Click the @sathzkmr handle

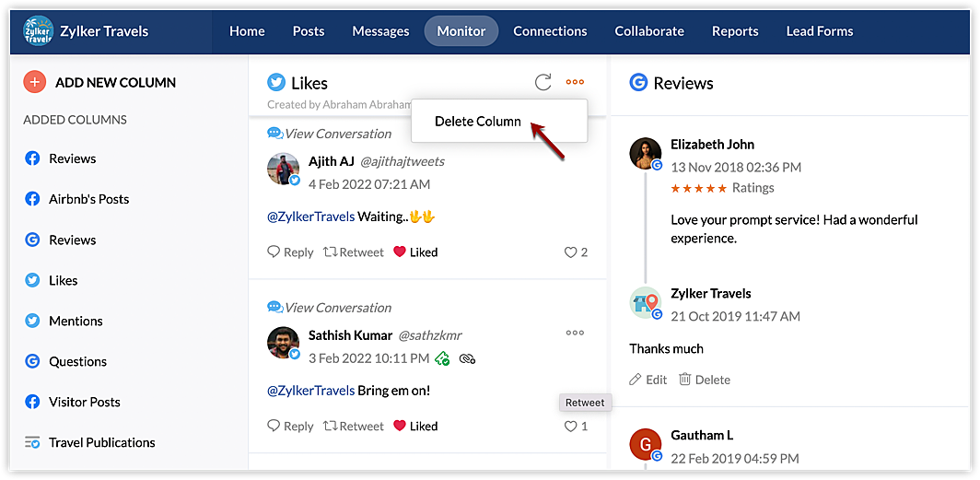[430, 335]
